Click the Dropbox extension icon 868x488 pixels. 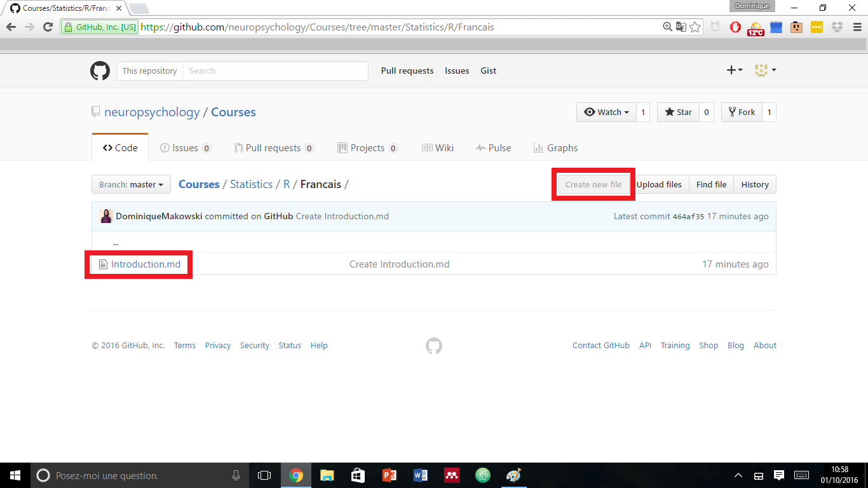pyautogui.click(x=837, y=27)
